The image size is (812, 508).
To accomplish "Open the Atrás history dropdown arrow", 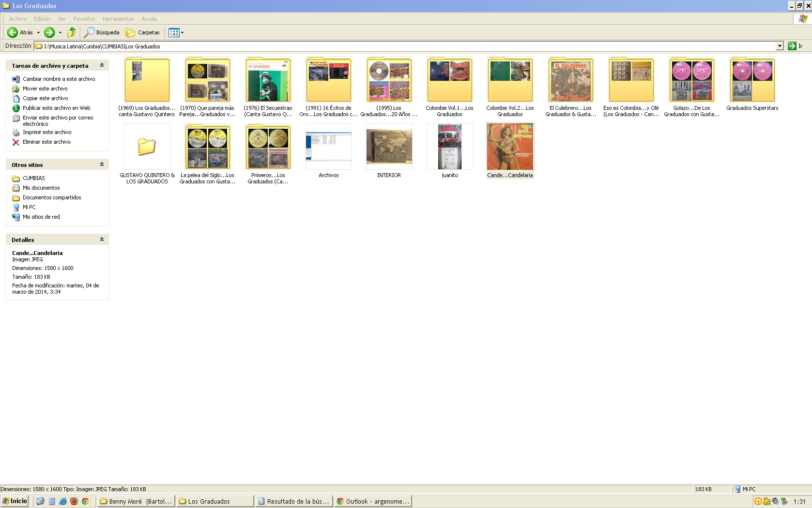I will (38, 32).
